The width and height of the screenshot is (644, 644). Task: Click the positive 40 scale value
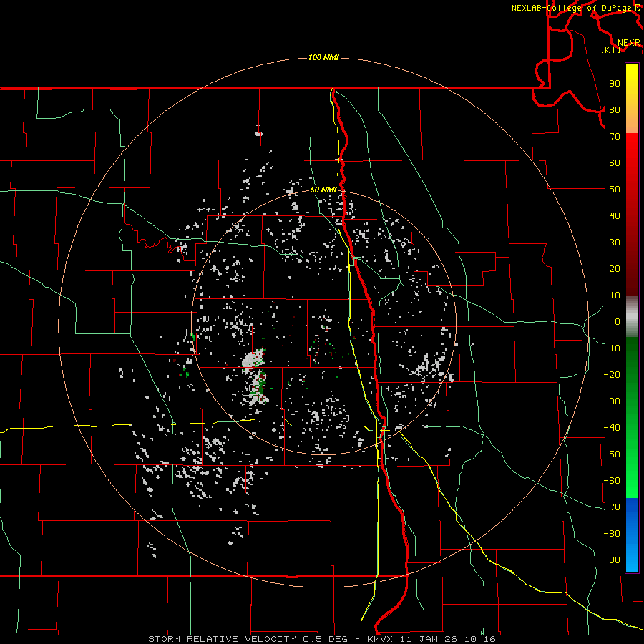(x=615, y=216)
